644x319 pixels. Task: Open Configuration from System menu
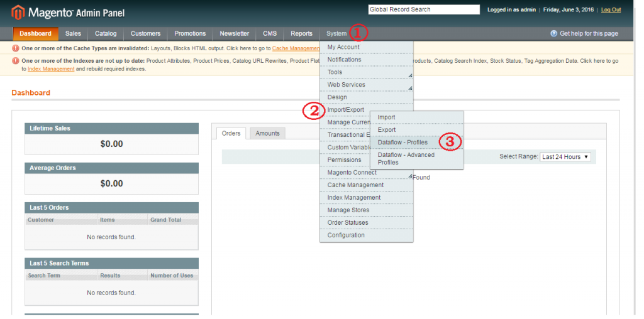(367, 235)
